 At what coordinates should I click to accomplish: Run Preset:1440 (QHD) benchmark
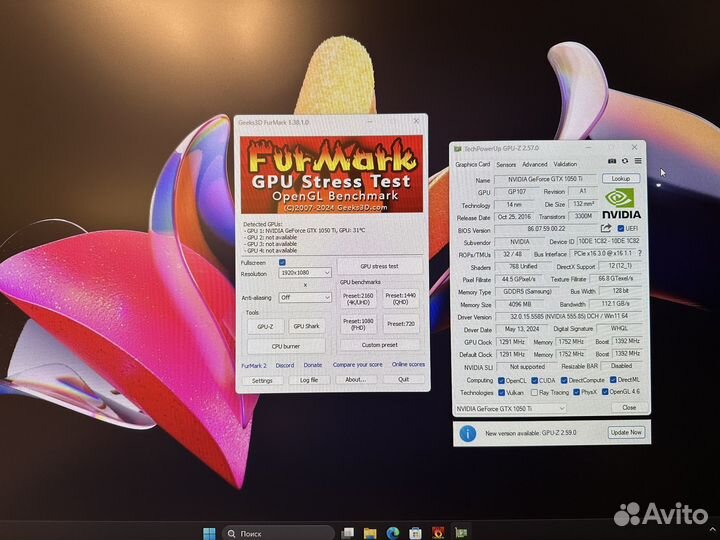pyautogui.click(x=401, y=298)
